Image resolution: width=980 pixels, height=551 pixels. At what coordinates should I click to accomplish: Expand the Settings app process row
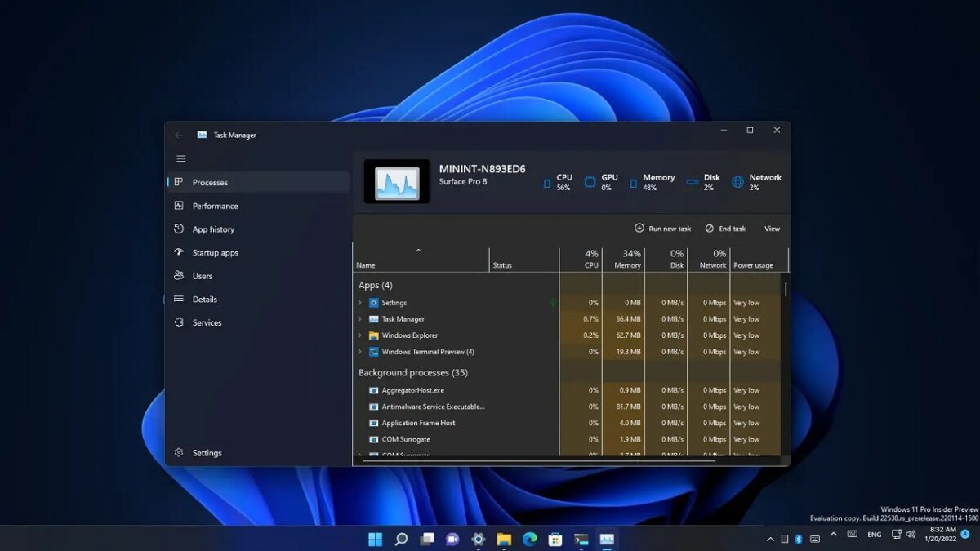(360, 302)
